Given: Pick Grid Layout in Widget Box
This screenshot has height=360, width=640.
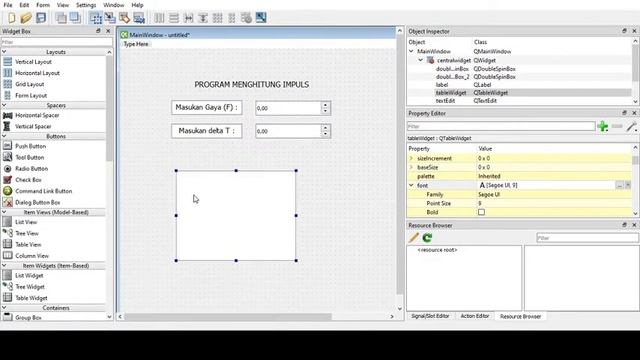Looking at the screenshot, I should pos(30,84).
